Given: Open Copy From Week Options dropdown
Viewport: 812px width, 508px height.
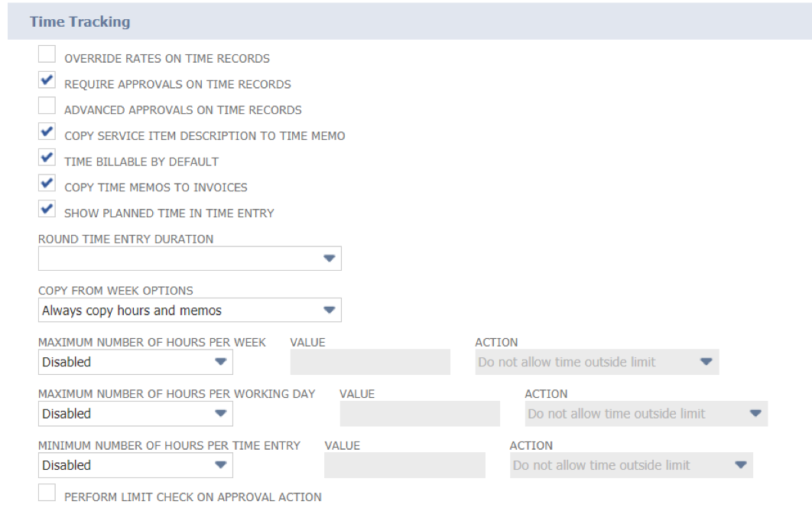Looking at the screenshot, I should click(x=190, y=310).
